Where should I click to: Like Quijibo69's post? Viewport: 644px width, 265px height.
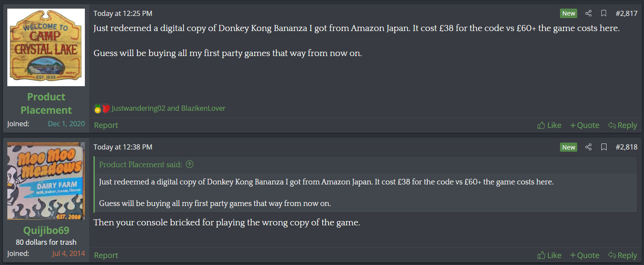[x=549, y=256]
